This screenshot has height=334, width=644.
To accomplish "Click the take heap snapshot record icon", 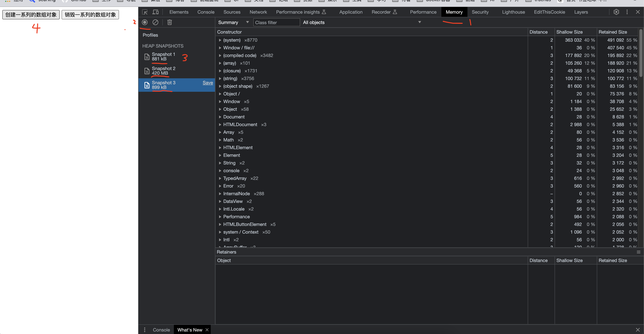I will pyautogui.click(x=144, y=22).
